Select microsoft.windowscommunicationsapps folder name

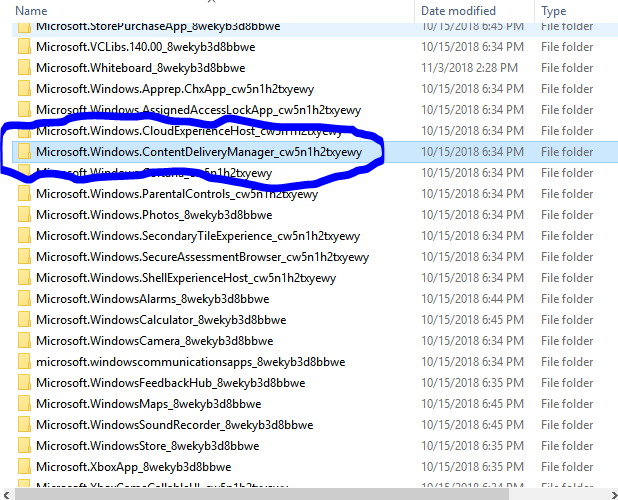pyautogui.click(x=191, y=362)
